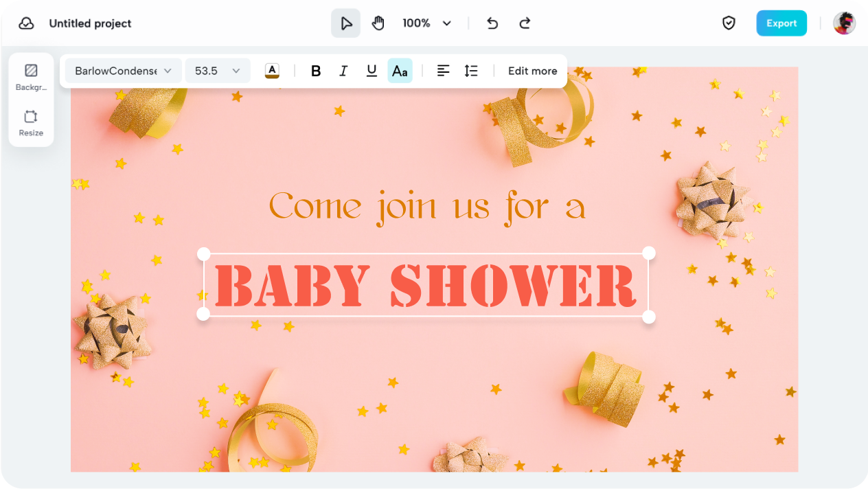
Task: Open the 100% zoom level dropdown
Action: coord(426,23)
